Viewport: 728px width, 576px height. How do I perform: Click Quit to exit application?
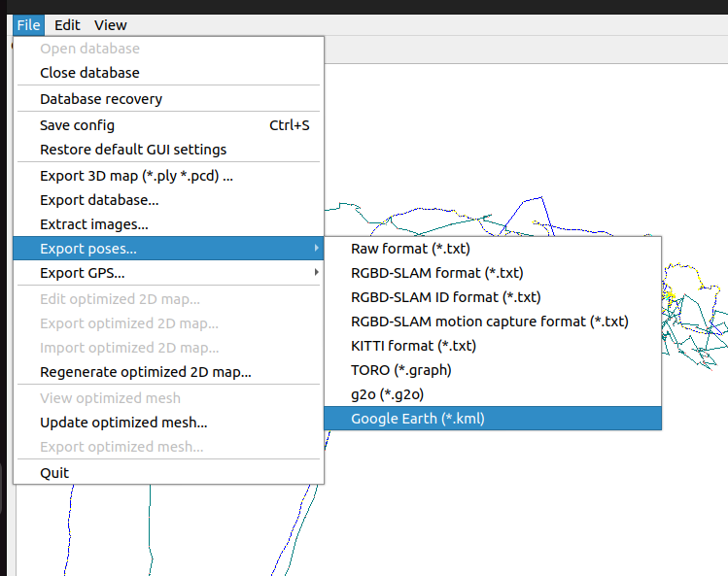coord(54,473)
